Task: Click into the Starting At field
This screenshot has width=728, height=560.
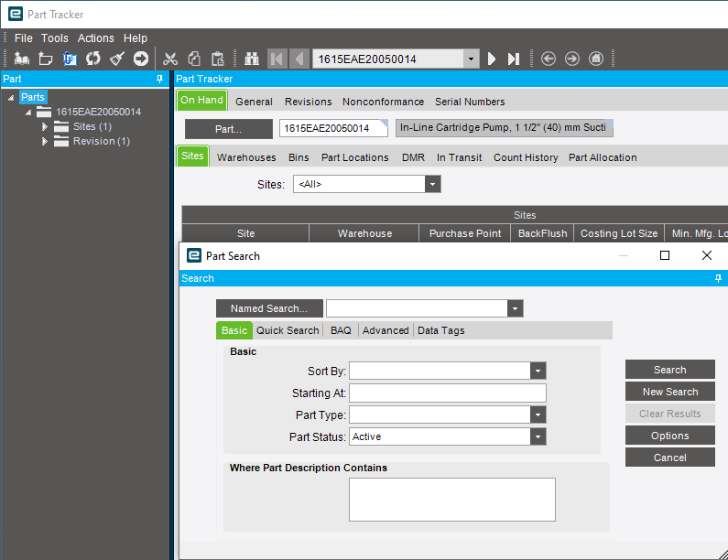Action: coord(448,393)
